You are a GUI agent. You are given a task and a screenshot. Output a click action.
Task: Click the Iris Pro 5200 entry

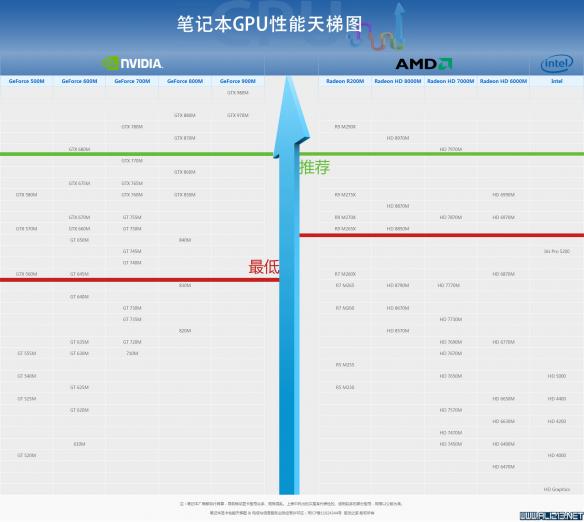(x=557, y=251)
